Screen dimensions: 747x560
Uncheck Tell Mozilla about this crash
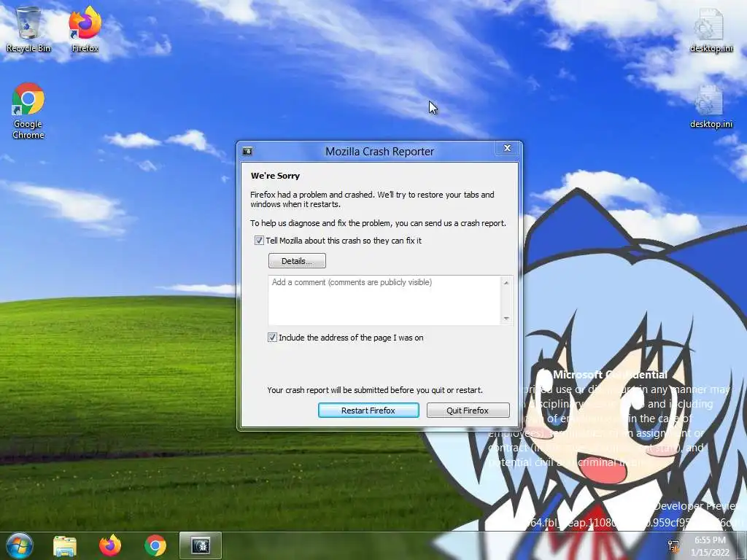259,241
